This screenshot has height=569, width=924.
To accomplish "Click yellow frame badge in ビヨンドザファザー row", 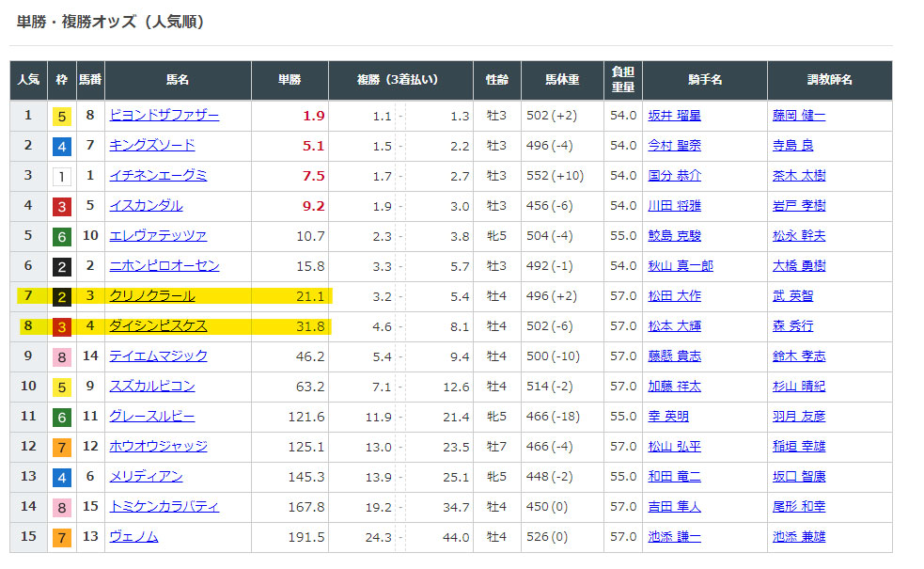I will [x=62, y=117].
